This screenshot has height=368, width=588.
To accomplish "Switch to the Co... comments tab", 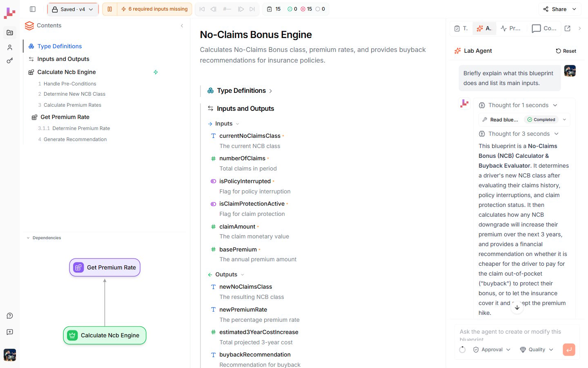I will (x=544, y=28).
